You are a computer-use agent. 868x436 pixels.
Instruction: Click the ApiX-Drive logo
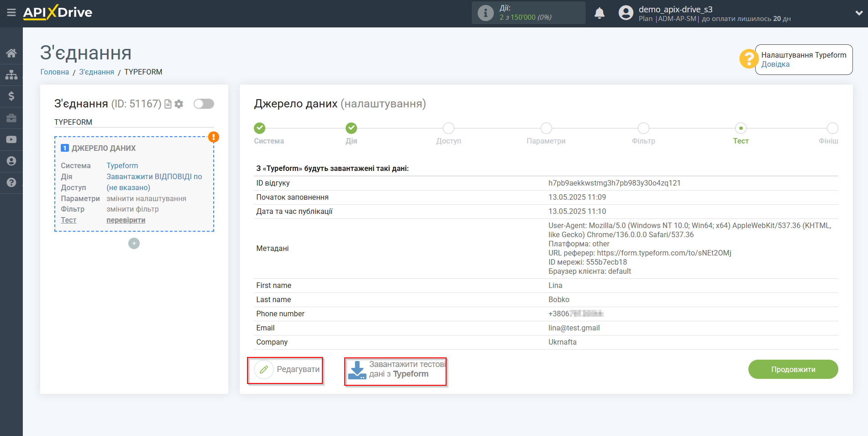(x=58, y=12)
